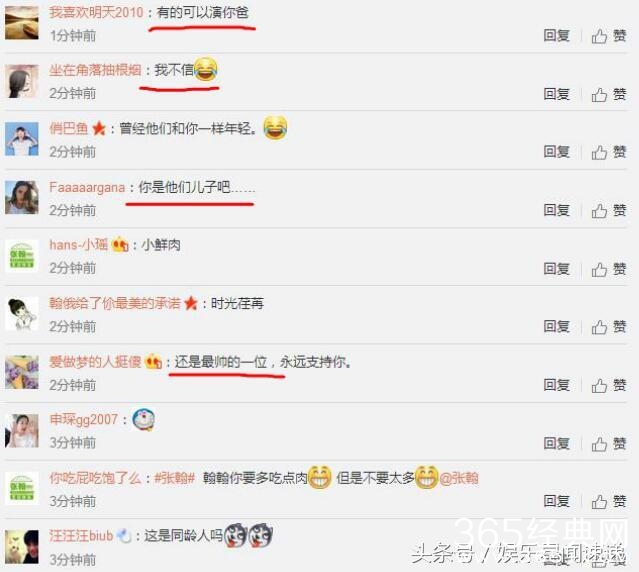Screen dimensions: 639x572
Task: Open the profile of 我喜欢明天2010
Action: coord(96,12)
